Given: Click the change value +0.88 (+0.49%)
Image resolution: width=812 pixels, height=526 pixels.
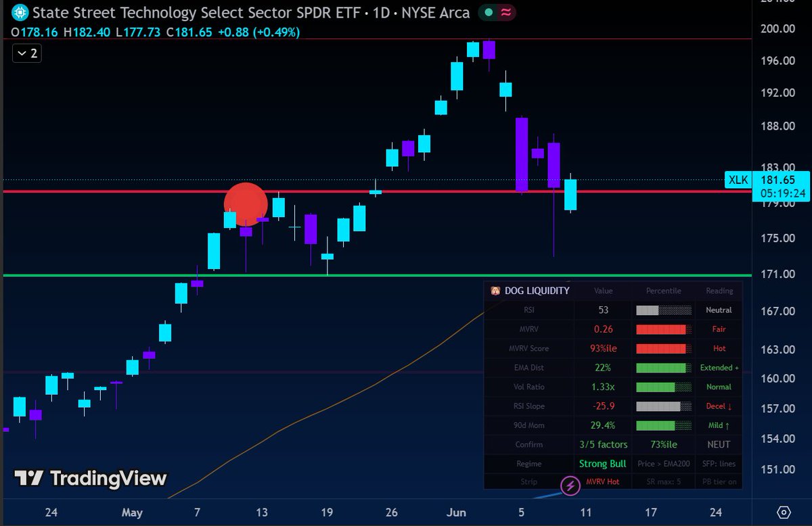Looking at the screenshot, I should (258, 32).
